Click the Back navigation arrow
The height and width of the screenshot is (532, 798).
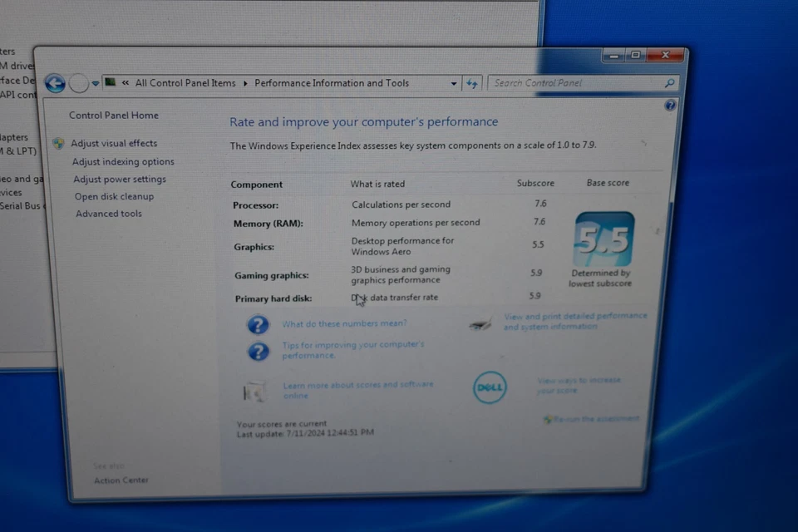click(x=55, y=83)
